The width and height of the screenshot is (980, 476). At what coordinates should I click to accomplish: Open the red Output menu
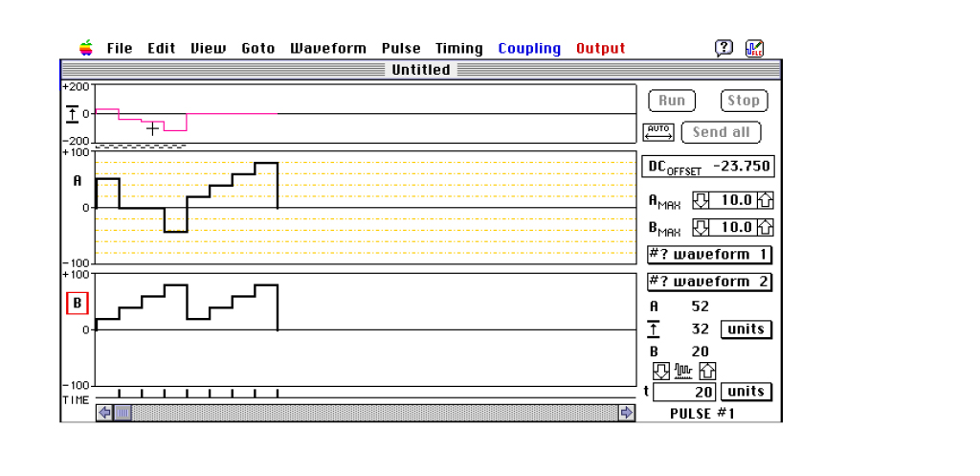(601, 48)
